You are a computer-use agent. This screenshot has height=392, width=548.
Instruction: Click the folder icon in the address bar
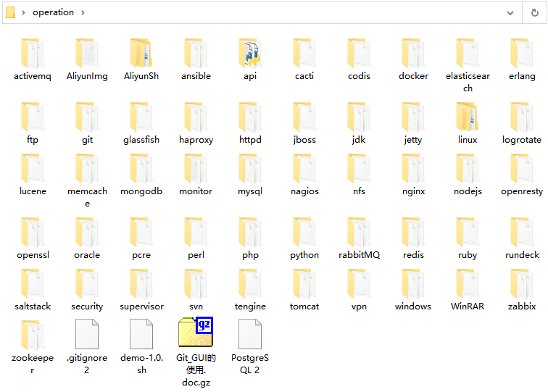click(x=11, y=12)
